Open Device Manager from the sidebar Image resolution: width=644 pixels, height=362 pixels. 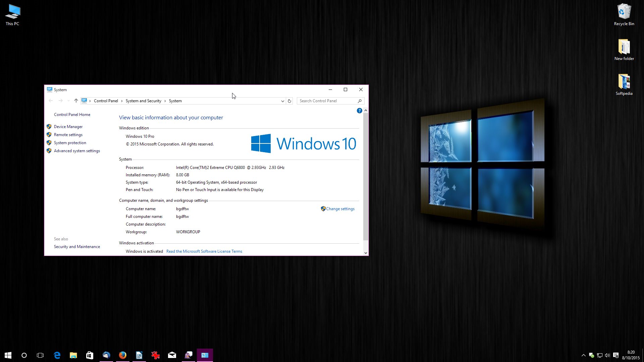click(68, 127)
